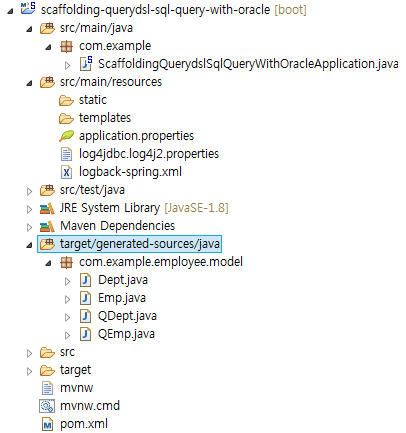Click the Maven Dependencies library icon

tap(47, 227)
